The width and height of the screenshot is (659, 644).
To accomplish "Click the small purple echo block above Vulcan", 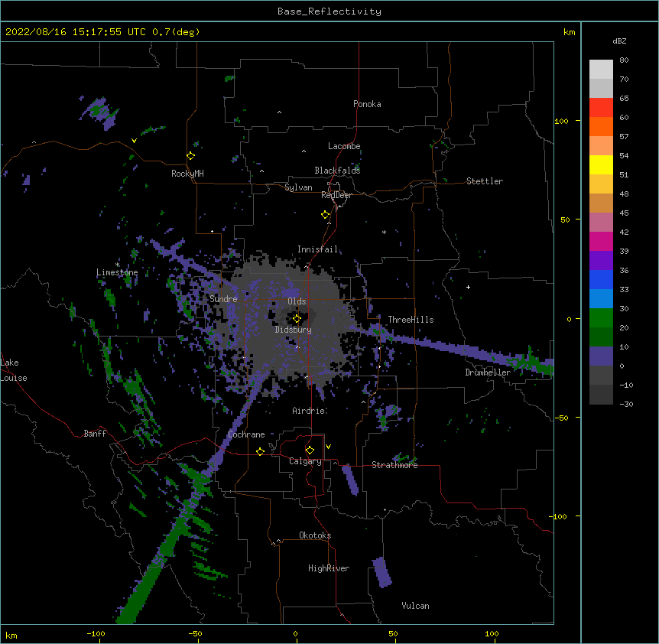I will [382, 573].
